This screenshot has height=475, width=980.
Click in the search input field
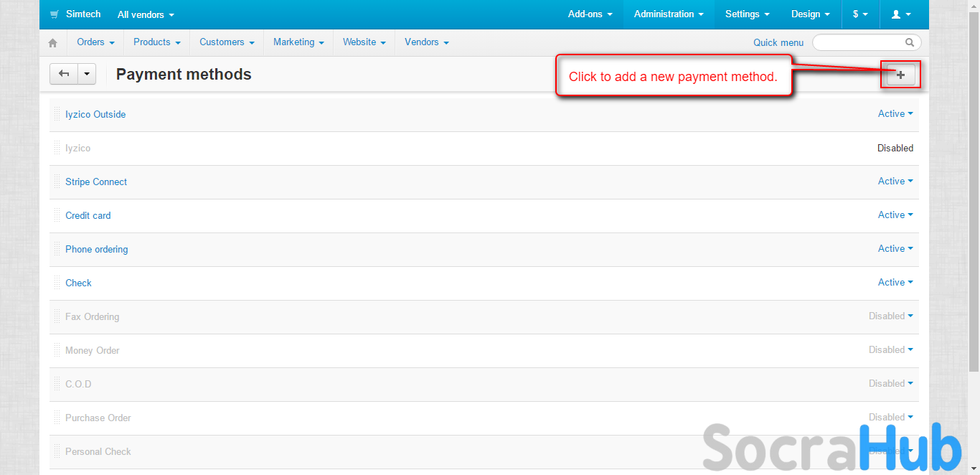pyautogui.click(x=859, y=42)
